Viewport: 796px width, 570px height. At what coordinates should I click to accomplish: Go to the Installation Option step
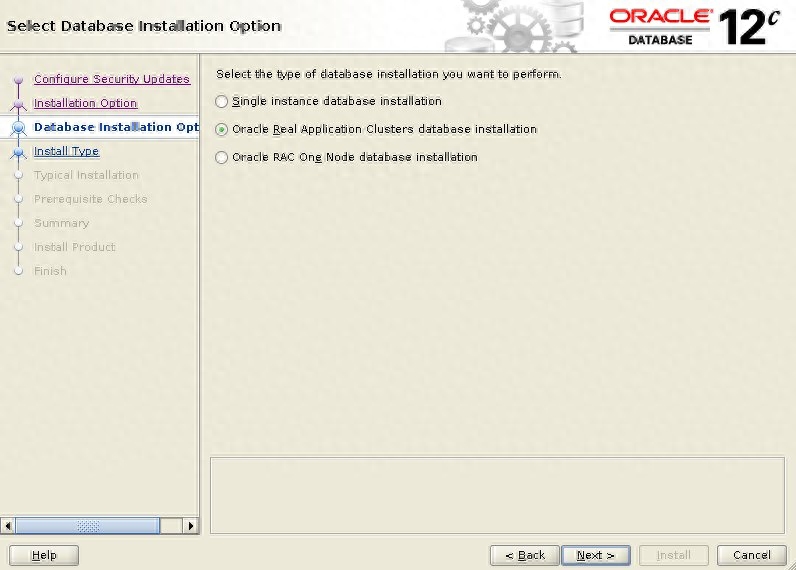[x=85, y=103]
